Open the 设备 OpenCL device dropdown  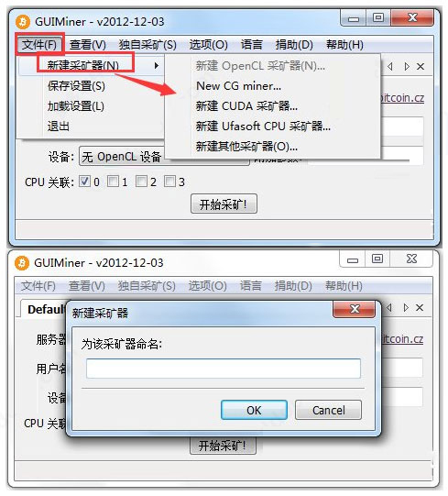(x=164, y=156)
